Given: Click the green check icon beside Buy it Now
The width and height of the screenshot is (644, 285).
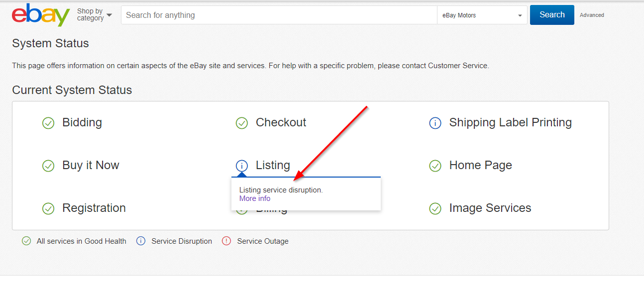Looking at the screenshot, I should coord(48,166).
